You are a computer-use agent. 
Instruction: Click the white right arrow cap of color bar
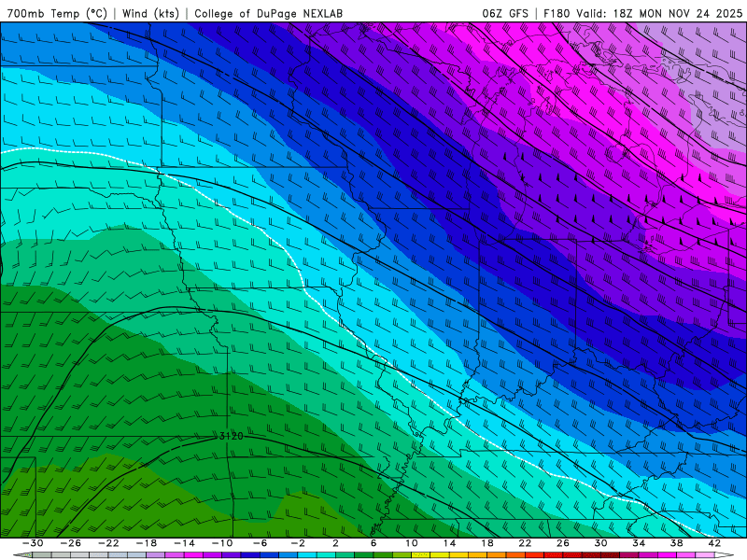click(x=725, y=555)
